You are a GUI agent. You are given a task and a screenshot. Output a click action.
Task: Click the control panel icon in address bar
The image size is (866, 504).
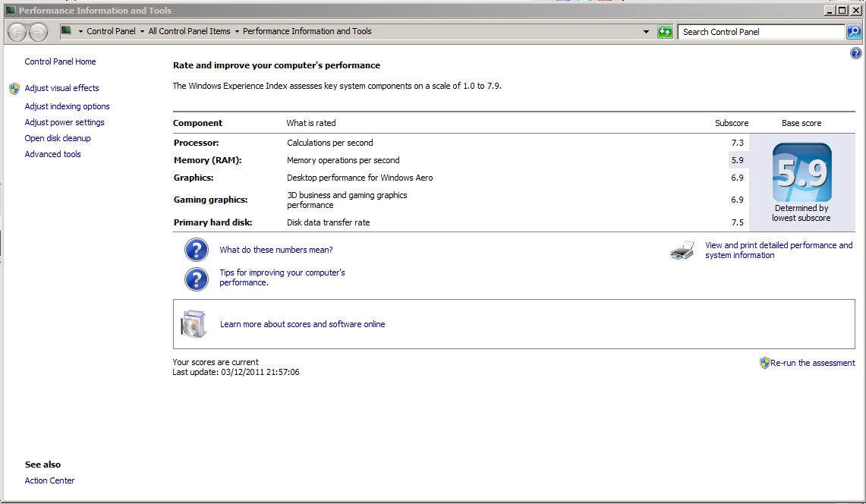pyautogui.click(x=66, y=31)
